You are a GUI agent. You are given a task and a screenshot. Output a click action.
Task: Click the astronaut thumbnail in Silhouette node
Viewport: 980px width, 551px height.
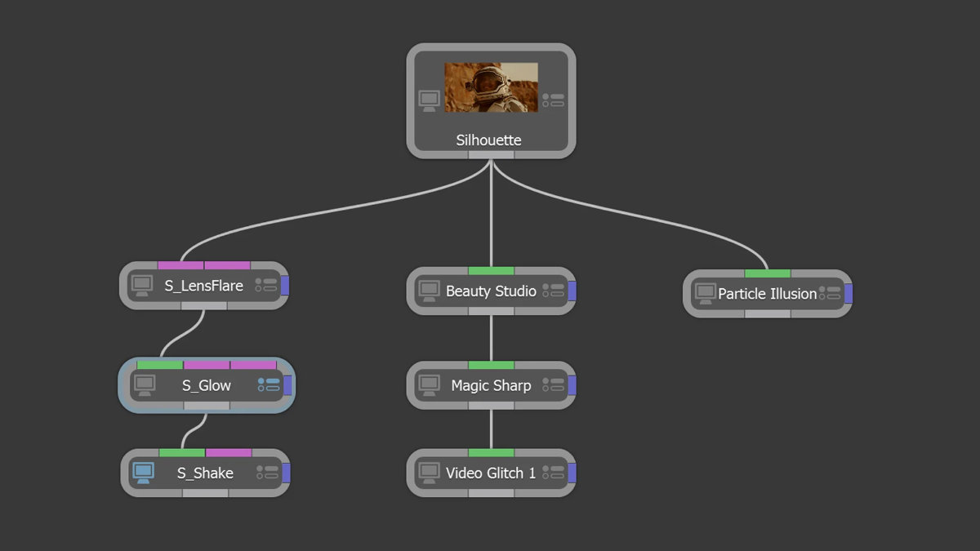pyautogui.click(x=491, y=87)
